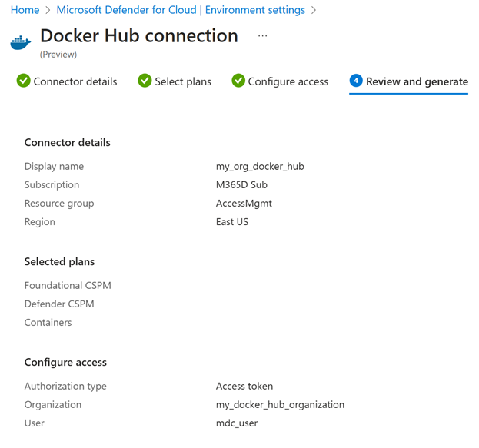
Task: Select the East US value
Action: click(x=232, y=222)
